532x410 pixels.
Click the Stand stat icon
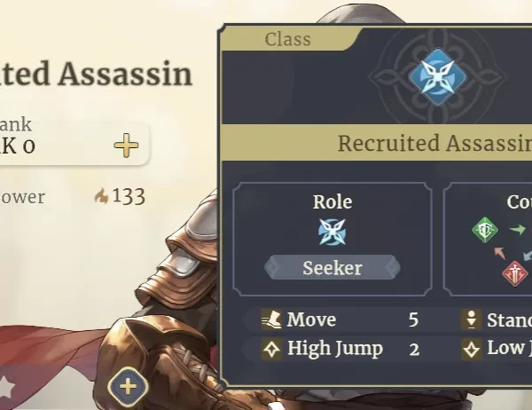[x=472, y=320]
